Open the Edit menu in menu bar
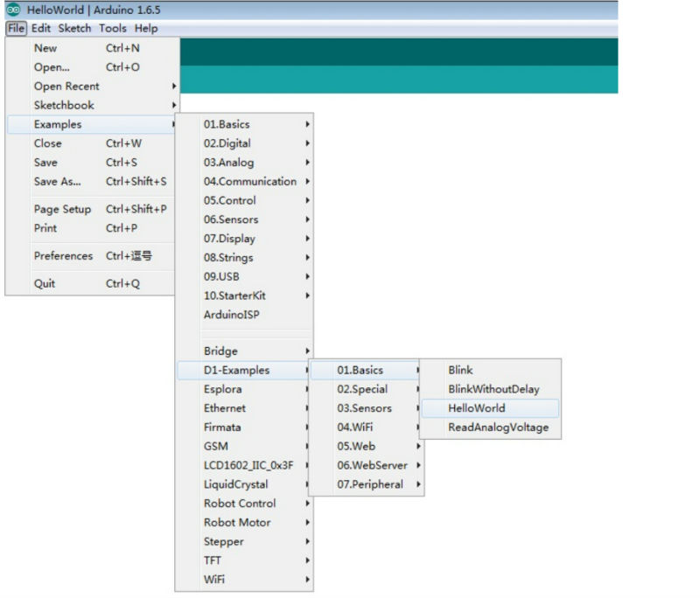Image resolution: width=700 pixels, height=598 pixels. click(41, 28)
